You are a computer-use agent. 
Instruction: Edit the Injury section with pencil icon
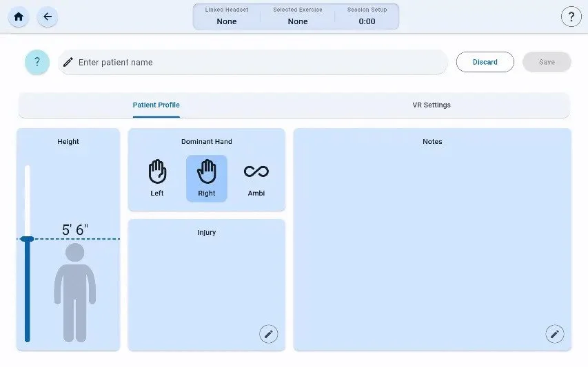[269, 334]
